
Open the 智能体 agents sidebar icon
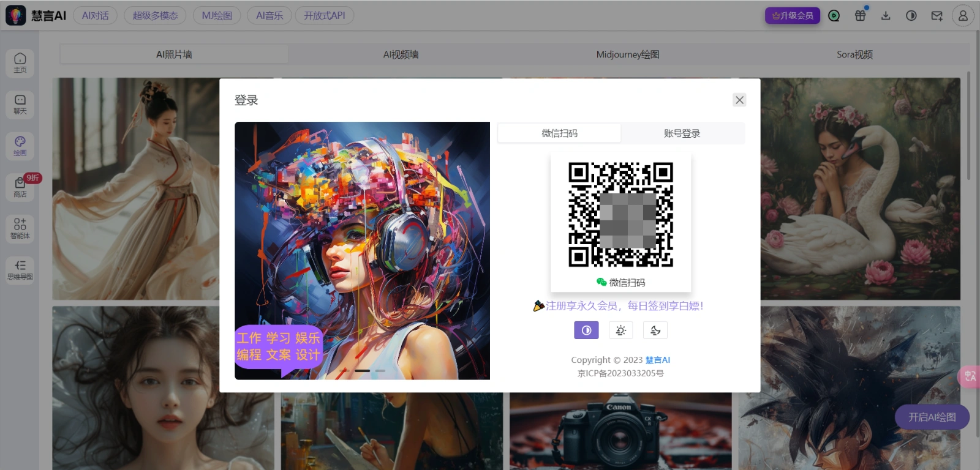pos(20,228)
